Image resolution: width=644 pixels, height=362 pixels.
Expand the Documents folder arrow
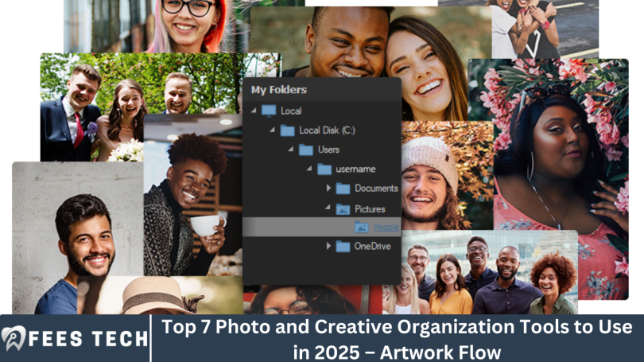coord(328,189)
